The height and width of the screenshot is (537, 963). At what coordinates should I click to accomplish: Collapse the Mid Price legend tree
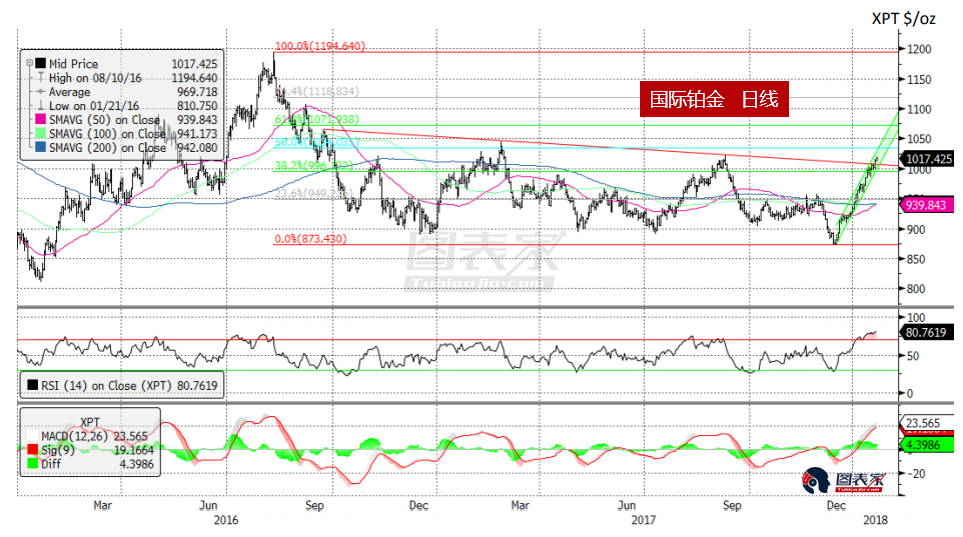(x=30, y=64)
